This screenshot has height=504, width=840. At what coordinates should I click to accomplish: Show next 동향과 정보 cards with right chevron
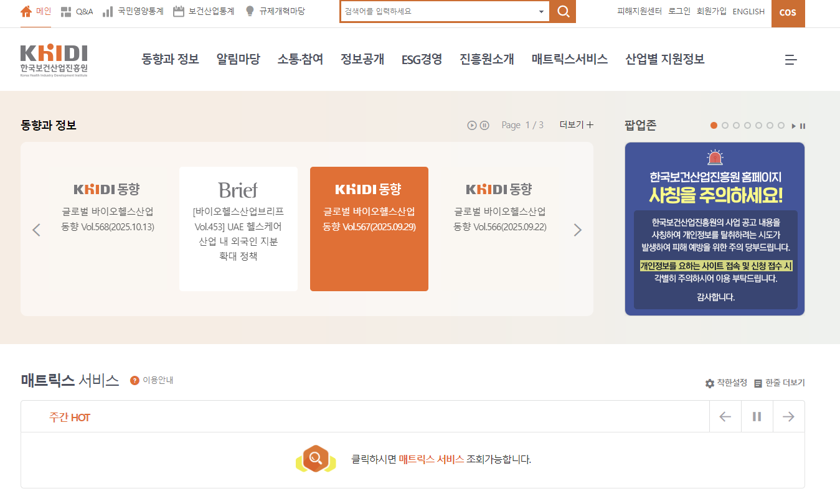[x=577, y=230]
